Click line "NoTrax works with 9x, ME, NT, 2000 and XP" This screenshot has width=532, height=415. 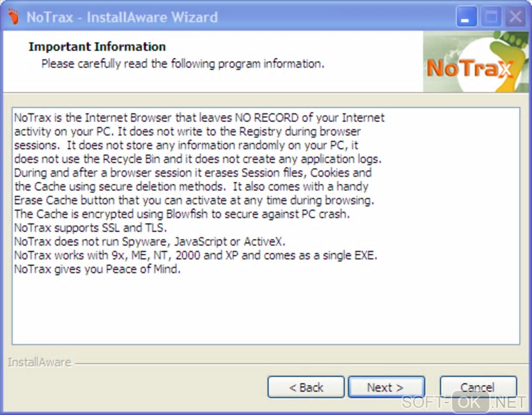point(196,255)
